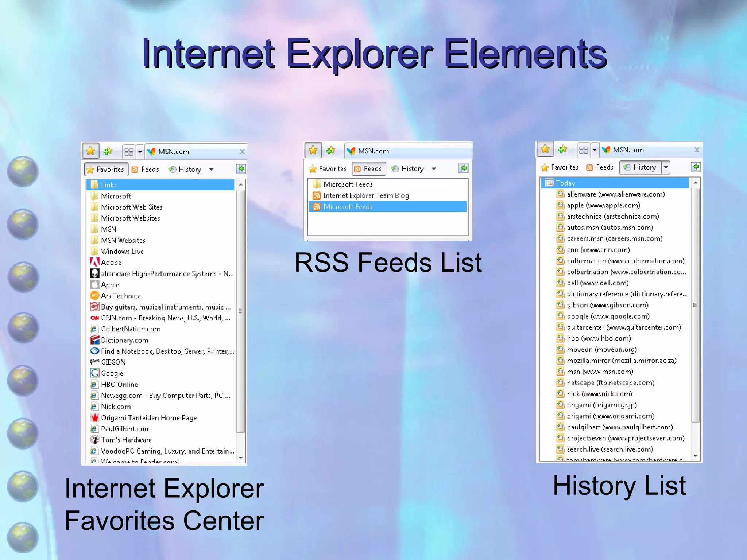Open the Microsoft Web Sites folder
This screenshot has width=747, height=560.
(x=160, y=207)
